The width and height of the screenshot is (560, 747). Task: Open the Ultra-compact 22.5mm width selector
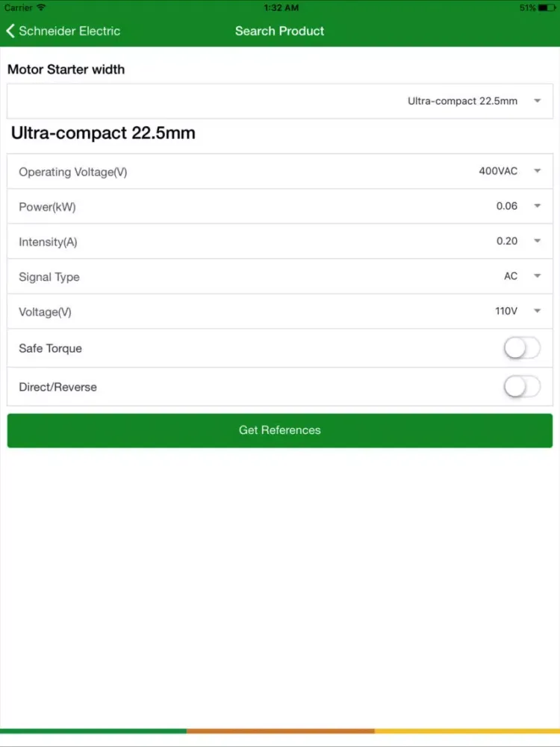point(462,102)
